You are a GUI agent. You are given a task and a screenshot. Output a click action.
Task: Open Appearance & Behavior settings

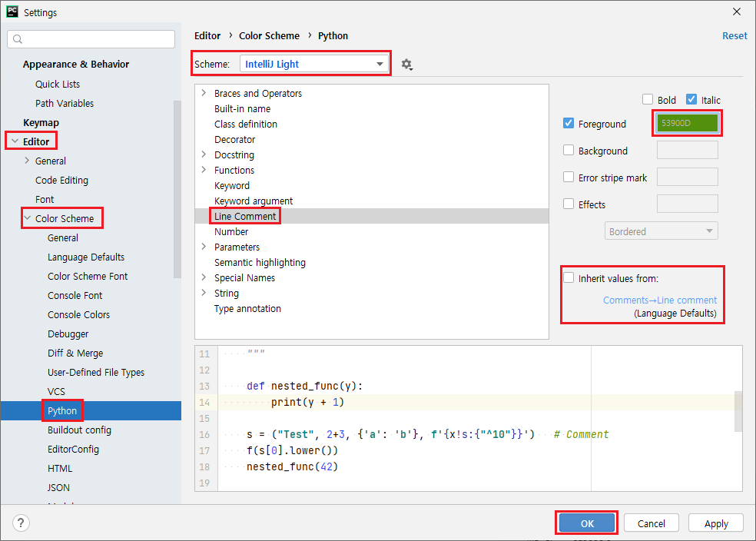76,64
